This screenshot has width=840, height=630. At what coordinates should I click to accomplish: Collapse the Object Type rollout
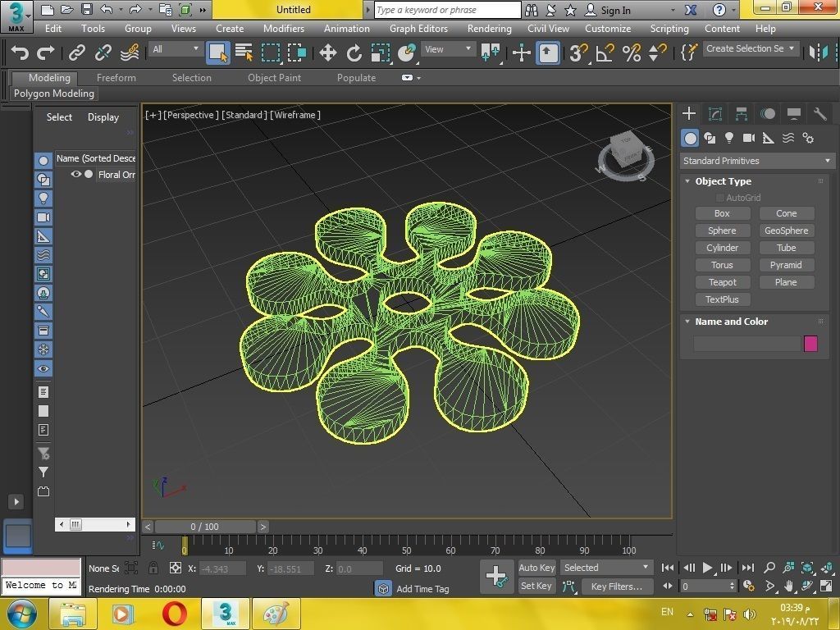click(x=687, y=181)
